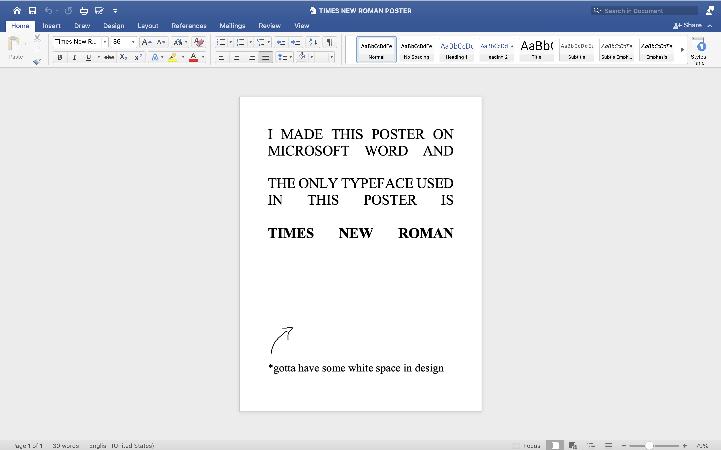Expand the font name dropdown arrow
The image size is (721, 450).
coord(105,42)
